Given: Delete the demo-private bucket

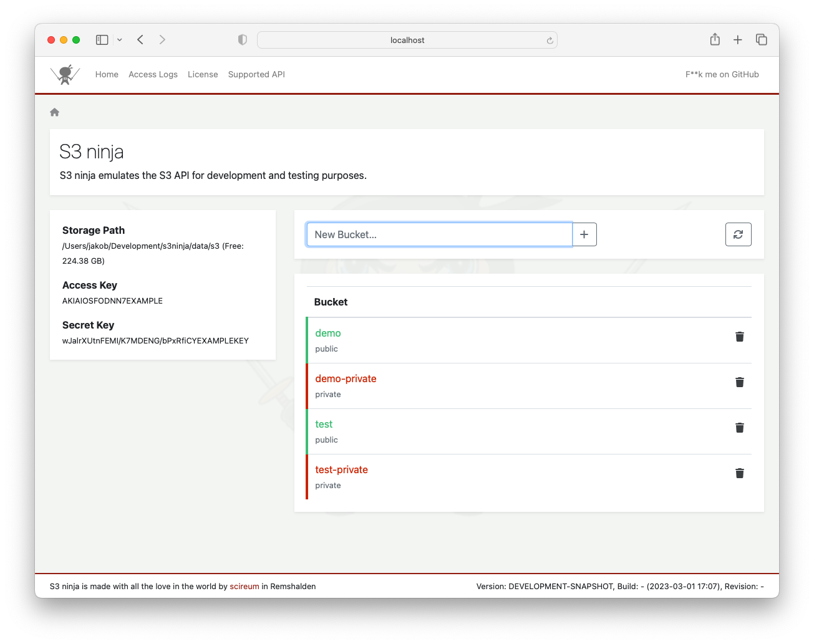Looking at the screenshot, I should (739, 382).
